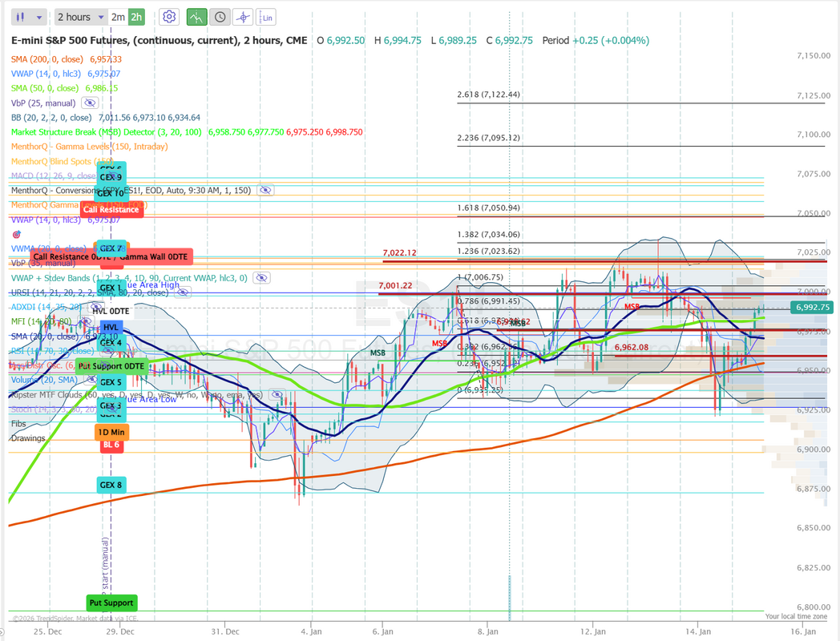
Task: Toggle VWAP + Stdev Bands visibility
Action: (260, 278)
